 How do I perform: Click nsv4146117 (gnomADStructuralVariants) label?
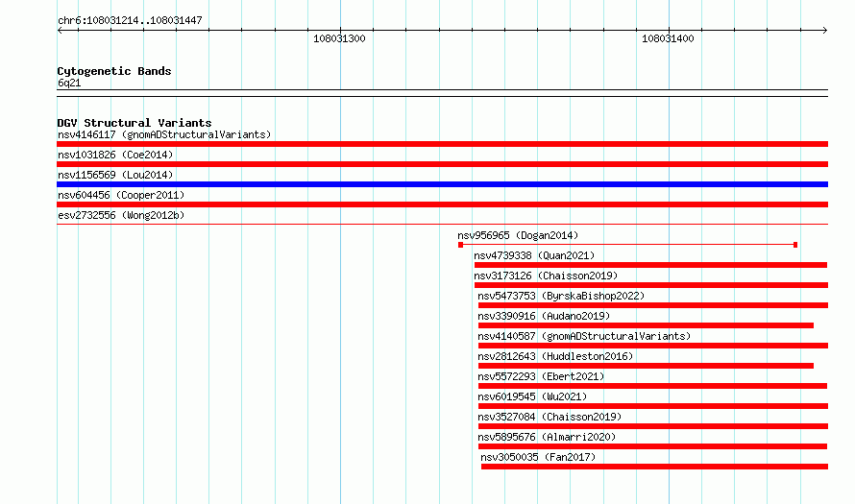164,134
